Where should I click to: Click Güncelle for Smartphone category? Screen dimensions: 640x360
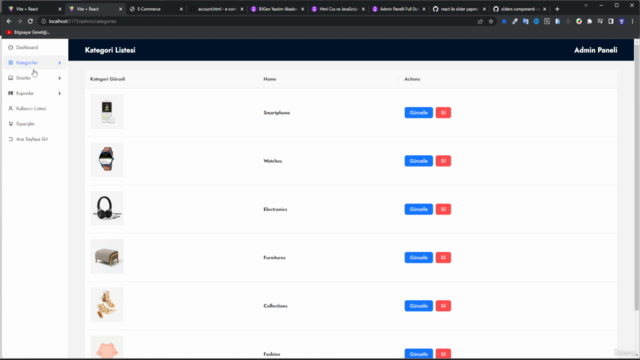pyautogui.click(x=418, y=113)
